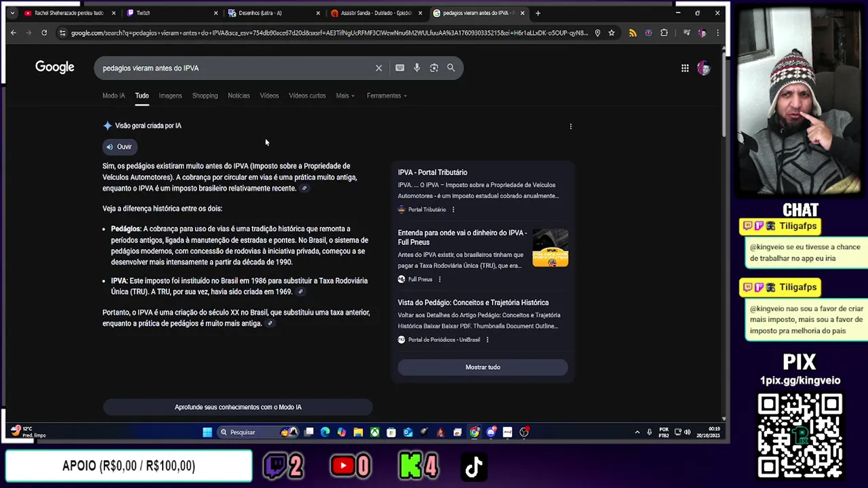Click the Mostrar tudo button

pos(483,367)
